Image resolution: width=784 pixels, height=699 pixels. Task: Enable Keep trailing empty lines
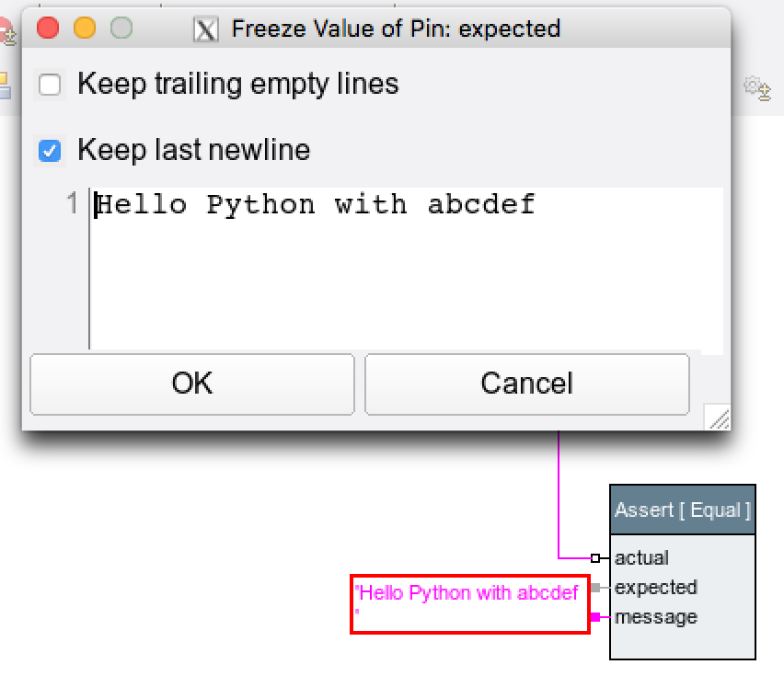pyautogui.click(x=50, y=86)
